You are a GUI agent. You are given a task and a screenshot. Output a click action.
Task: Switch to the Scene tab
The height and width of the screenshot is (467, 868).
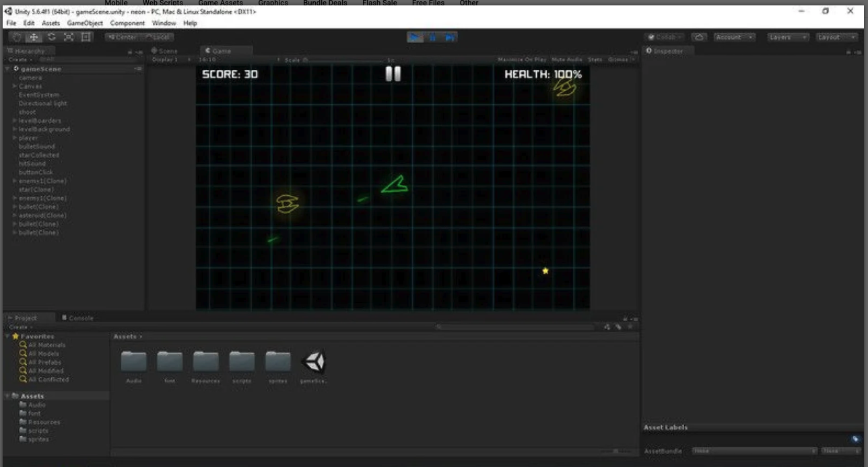pyautogui.click(x=165, y=50)
